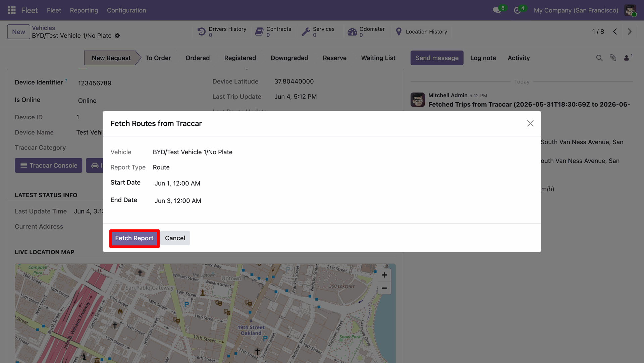Edit the Start Date field

tap(177, 183)
